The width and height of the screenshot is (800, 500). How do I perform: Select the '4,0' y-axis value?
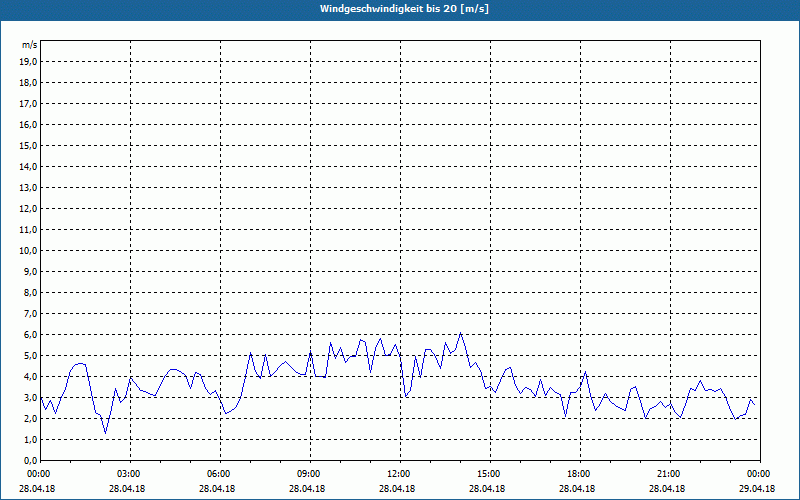pyautogui.click(x=31, y=377)
